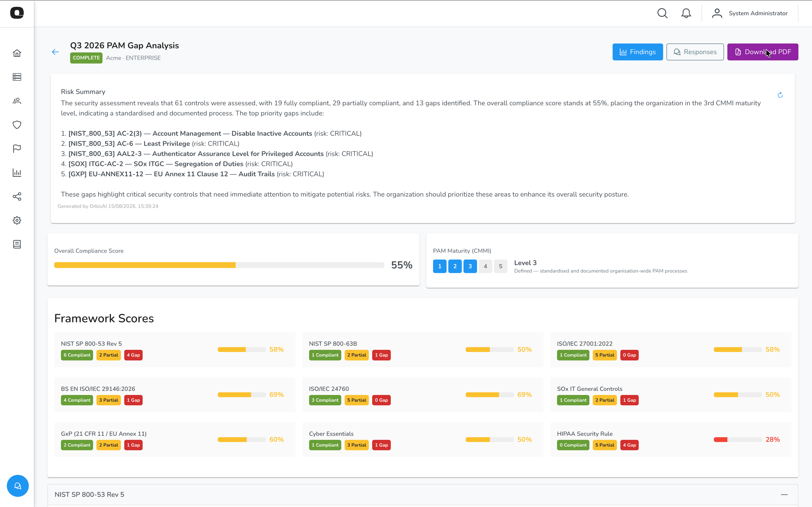This screenshot has width=812, height=507.
Task: Switch to the Findings view
Action: 638,52
